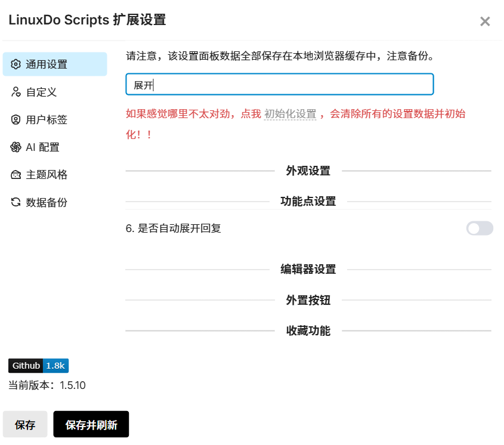The height and width of the screenshot is (445, 504).
Task: Open the Github 1.8k badge
Action: tap(39, 366)
